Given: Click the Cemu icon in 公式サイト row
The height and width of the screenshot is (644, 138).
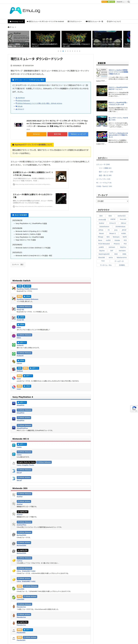Looking at the screenshot, I should click(x=14, y=445).
